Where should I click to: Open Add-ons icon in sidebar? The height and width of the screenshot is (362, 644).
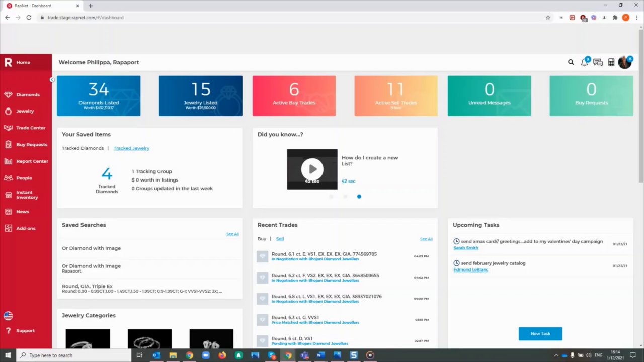tap(8, 228)
